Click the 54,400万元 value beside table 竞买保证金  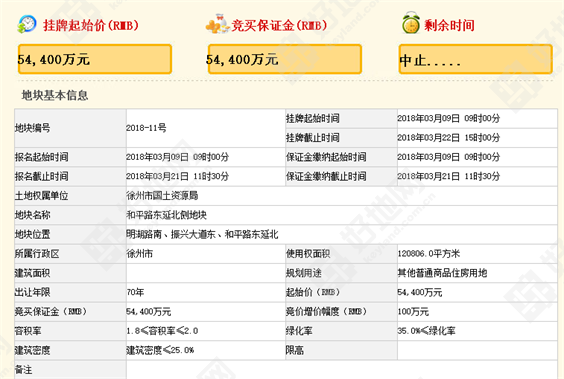pyautogui.click(x=149, y=312)
